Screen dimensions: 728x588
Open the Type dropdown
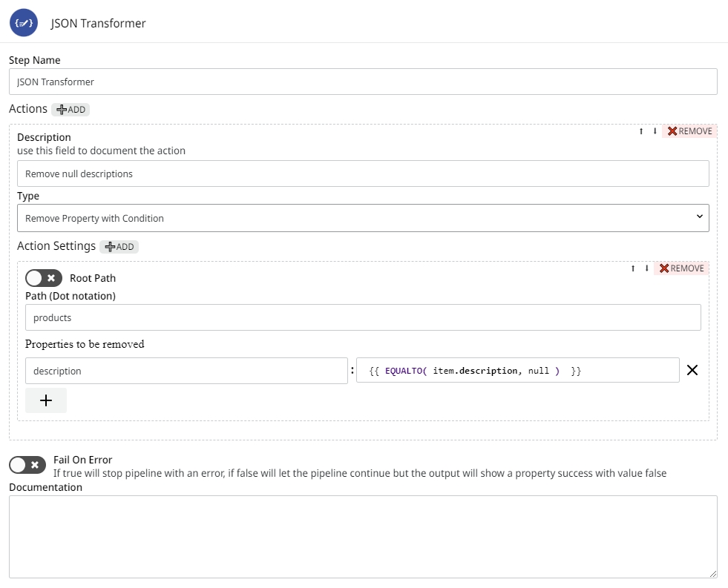(x=363, y=218)
